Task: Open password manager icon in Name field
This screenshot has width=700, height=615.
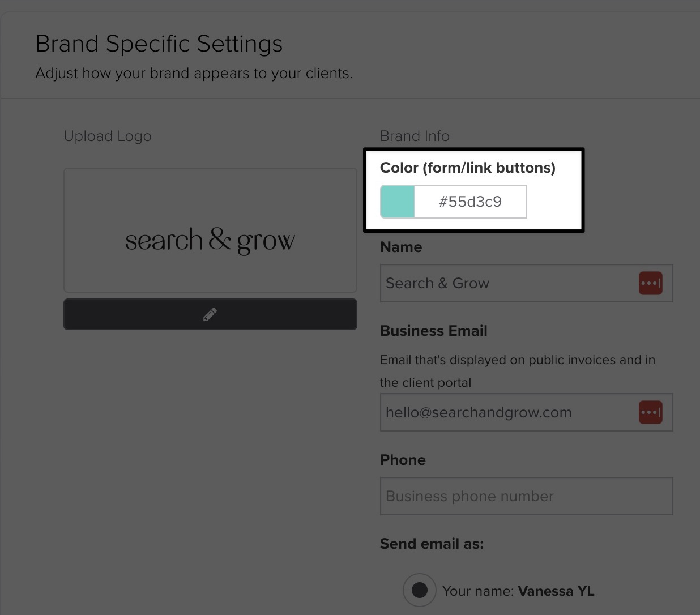Action: (x=651, y=283)
